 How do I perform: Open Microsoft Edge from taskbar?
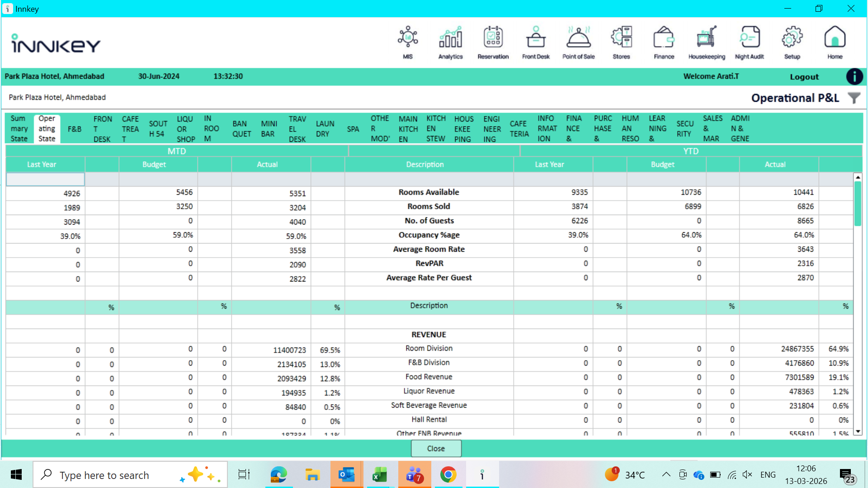click(278, 474)
